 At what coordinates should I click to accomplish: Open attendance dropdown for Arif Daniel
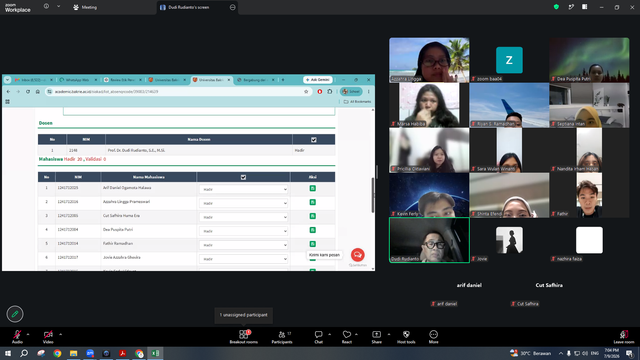243,189
